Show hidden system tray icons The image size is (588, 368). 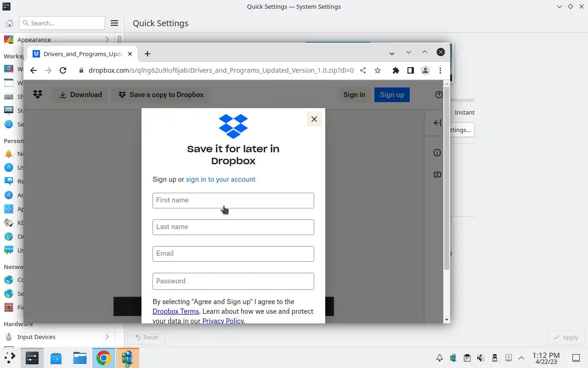point(521,358)
